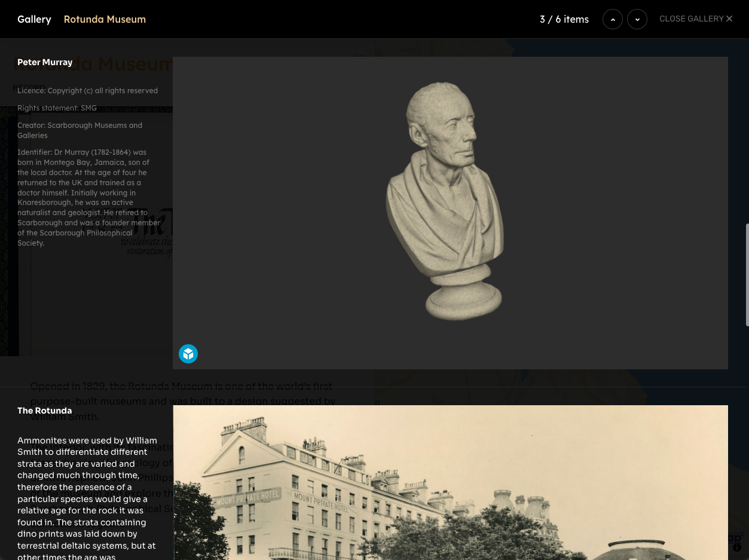The height and width of the screenshot is (560, 749).
Task: Open the Rotunda hotel photograph
Action: 451,482
